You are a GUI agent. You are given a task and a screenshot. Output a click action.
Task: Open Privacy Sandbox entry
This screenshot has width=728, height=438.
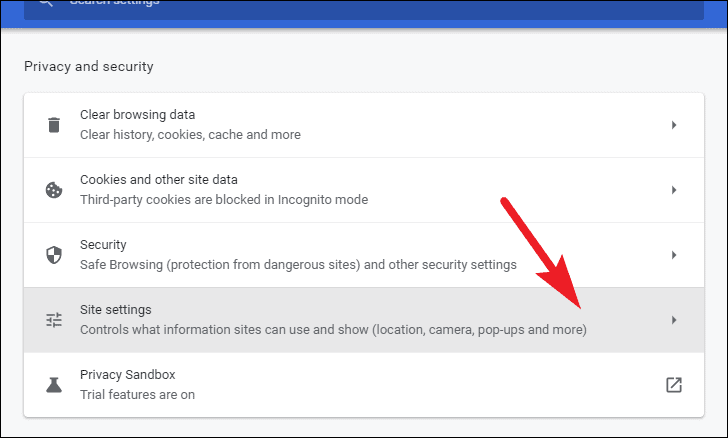pyautogui.click(x=364, y=385)
